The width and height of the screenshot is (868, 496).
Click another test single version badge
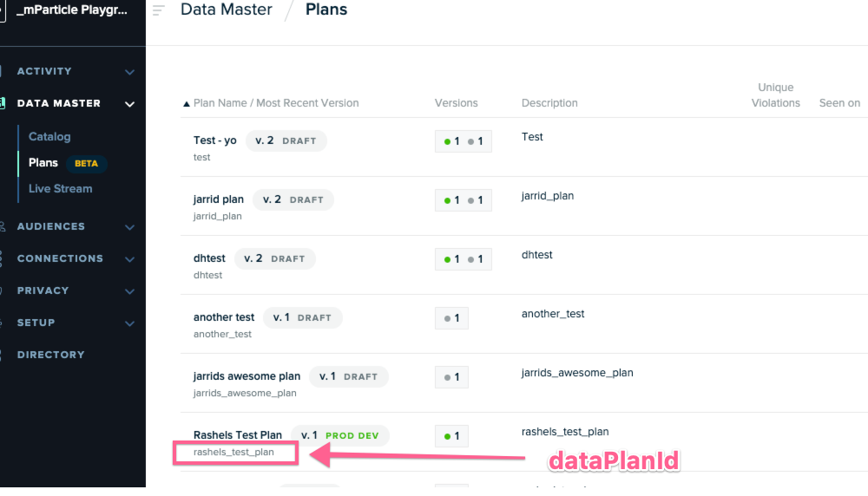(x=451, y=318)
